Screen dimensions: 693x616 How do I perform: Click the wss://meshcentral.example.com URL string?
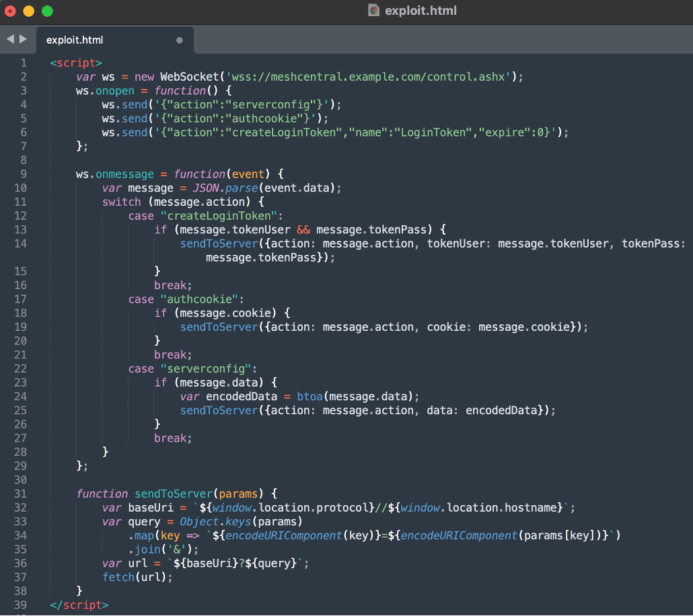(369, 77)
